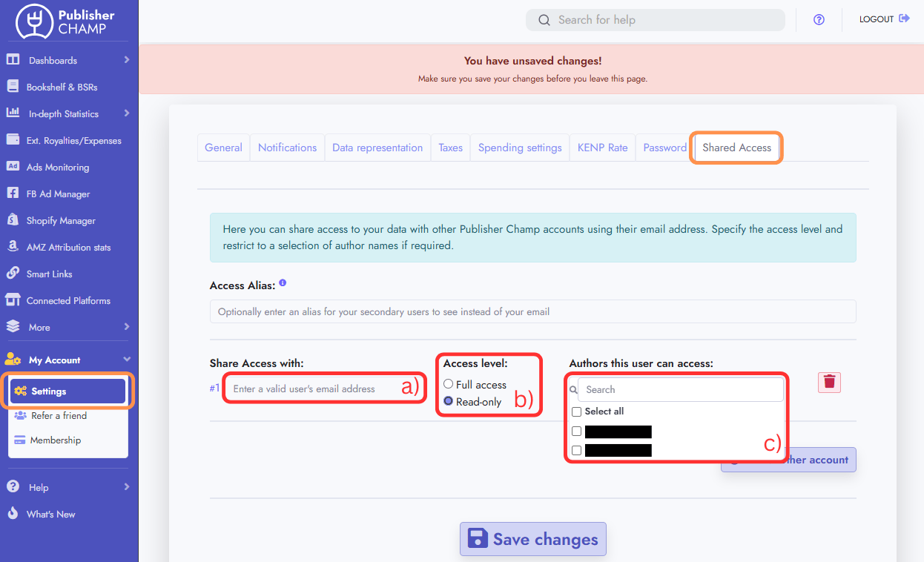Expand the Help submenu chevron
The width and height of the screenshot is (924, 562).
127,487
